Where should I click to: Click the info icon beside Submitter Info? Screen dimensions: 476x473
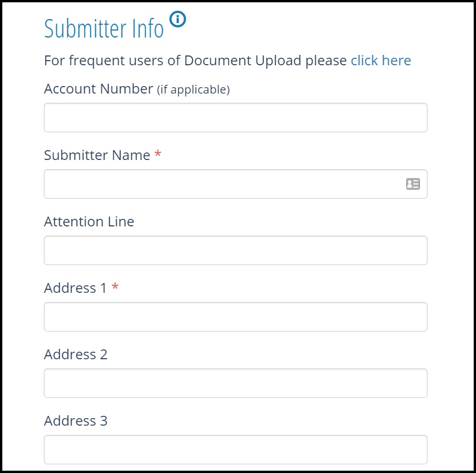pos(178,20)
